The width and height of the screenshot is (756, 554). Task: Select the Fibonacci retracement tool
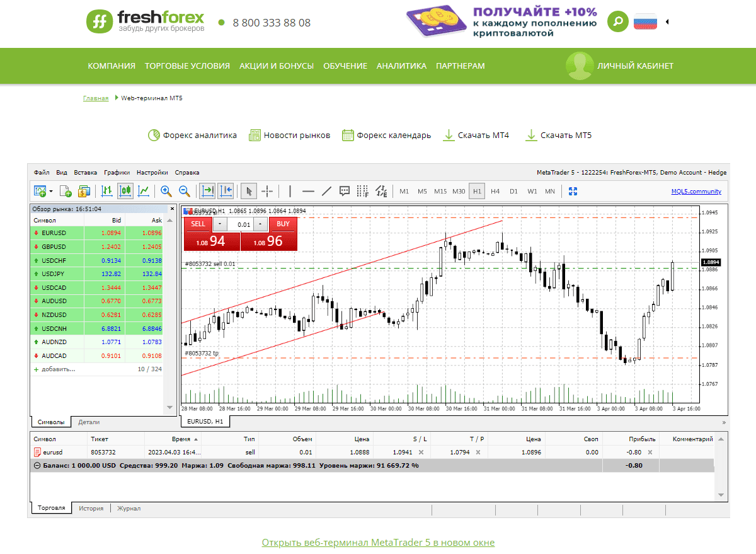coord(363,191)
